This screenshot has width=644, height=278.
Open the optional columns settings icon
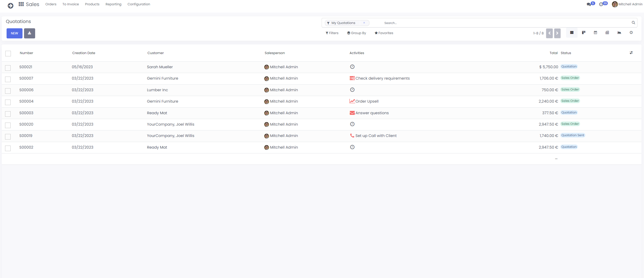click(631, 53)
